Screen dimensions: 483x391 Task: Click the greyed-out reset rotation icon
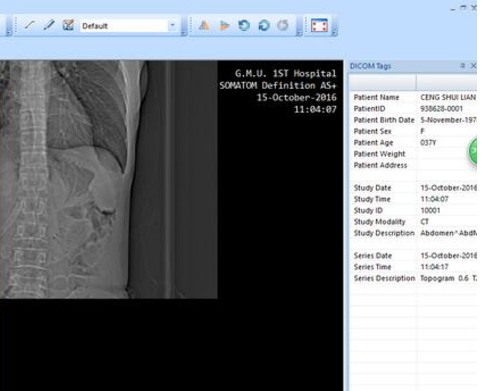283,25
